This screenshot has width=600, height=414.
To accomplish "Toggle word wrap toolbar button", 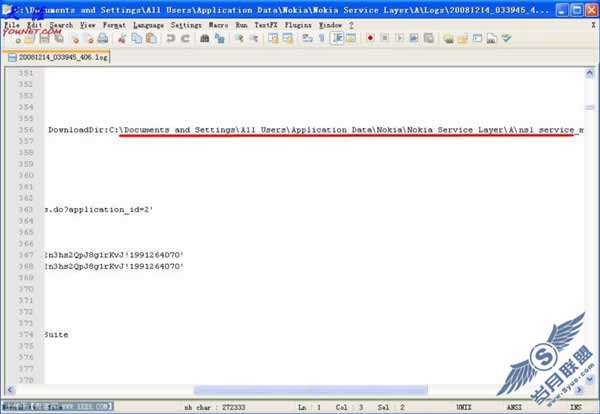I will (x=307, y=39).
